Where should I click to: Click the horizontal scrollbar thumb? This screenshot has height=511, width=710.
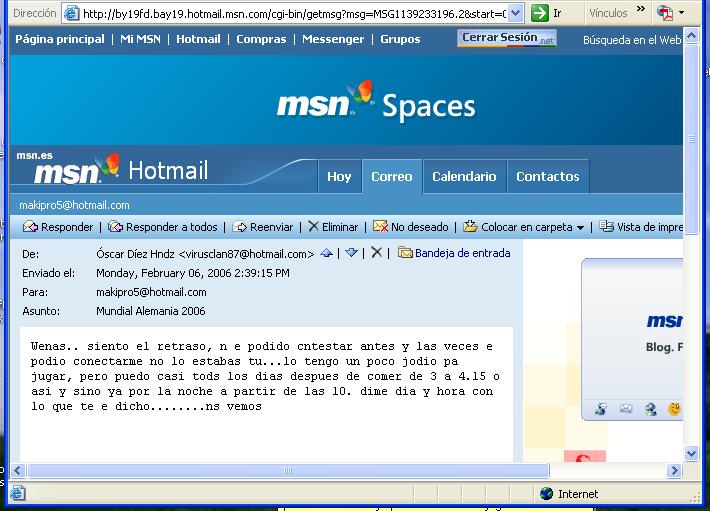(288, 471)
